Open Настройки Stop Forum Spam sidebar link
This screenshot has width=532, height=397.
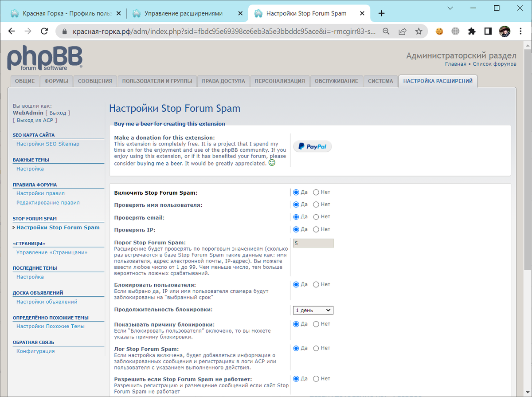(x=58, y=228)
